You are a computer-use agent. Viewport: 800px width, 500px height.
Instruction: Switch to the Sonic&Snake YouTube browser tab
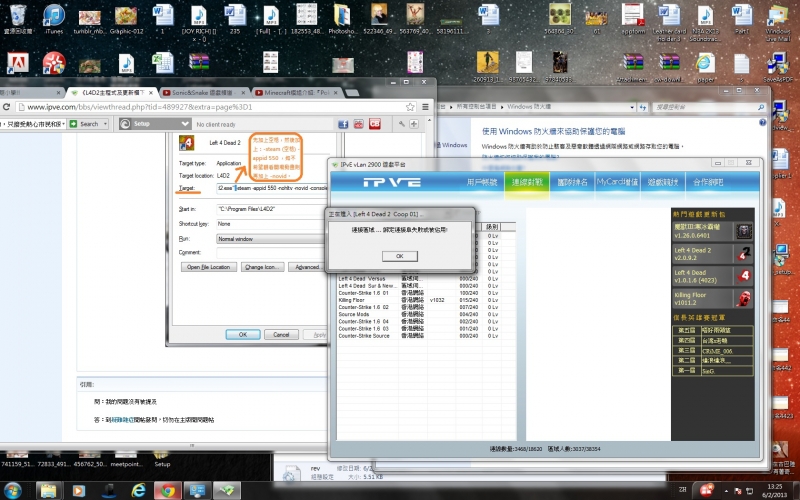pyautogui.click(x=202, y=93)
